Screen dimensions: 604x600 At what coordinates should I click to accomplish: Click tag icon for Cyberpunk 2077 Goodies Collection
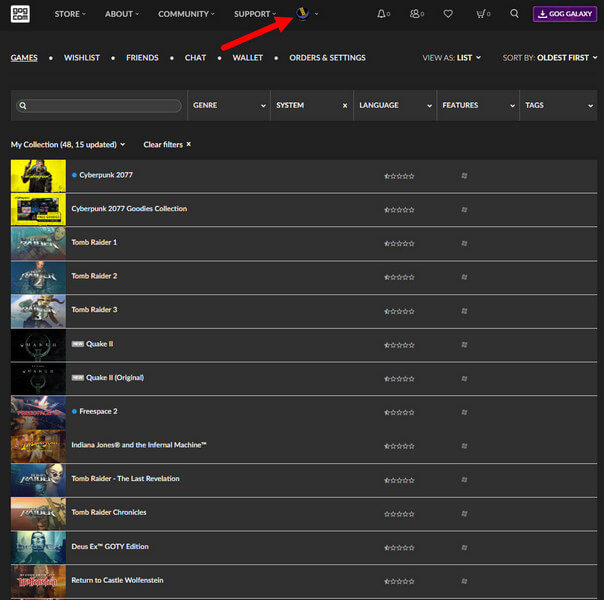coord(464,209)
